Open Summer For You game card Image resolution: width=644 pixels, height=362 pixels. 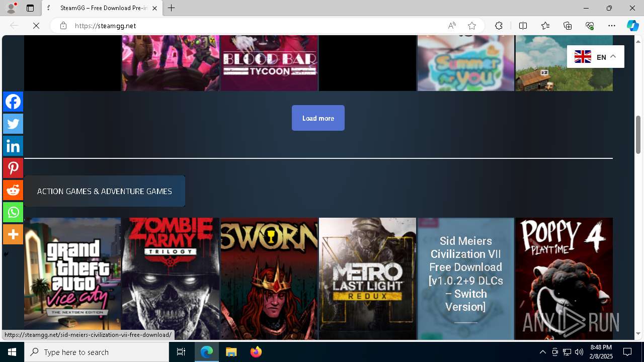[466, 63]
